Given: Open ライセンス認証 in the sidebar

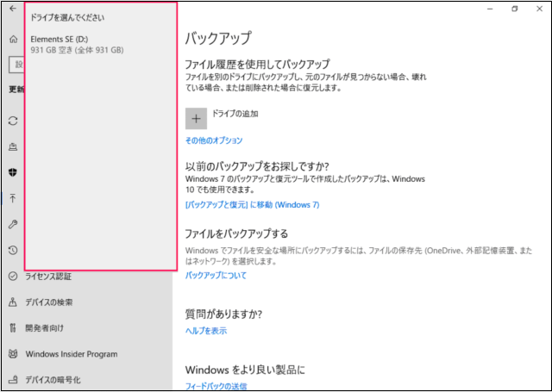Looking at the screenshot, I should pos(48,277).
